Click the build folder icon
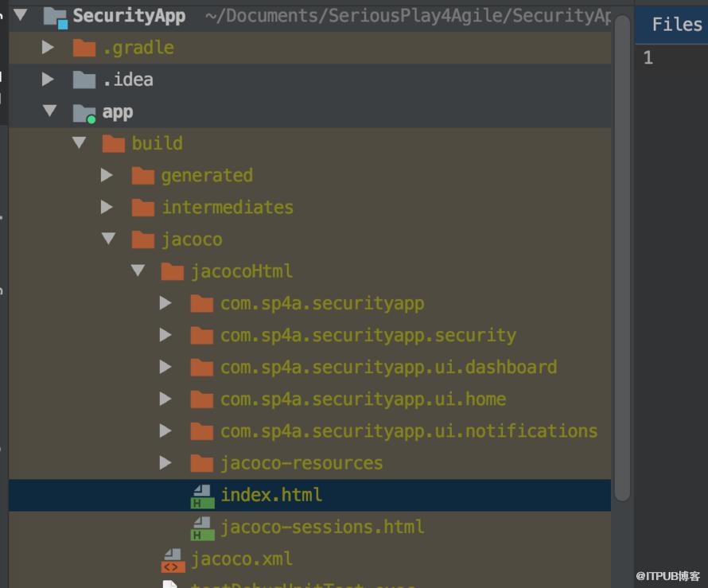The image size is (708, 588). coord(113,143)
